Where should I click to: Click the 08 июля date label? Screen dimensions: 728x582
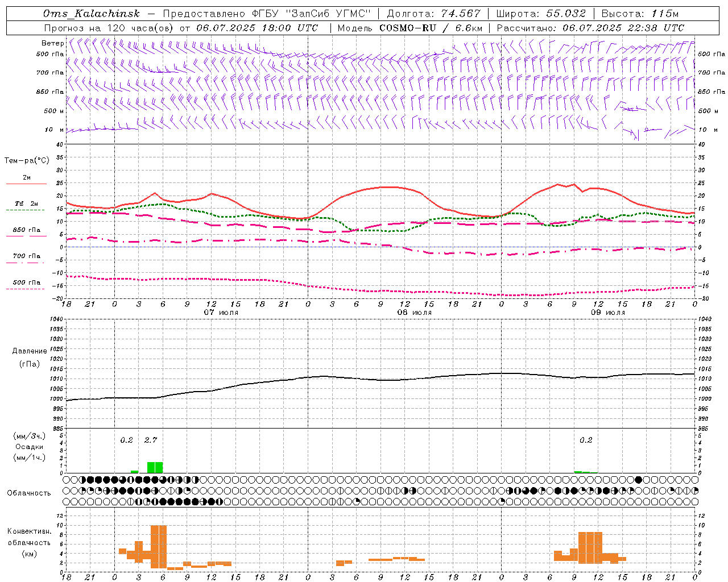pos(415,313)
